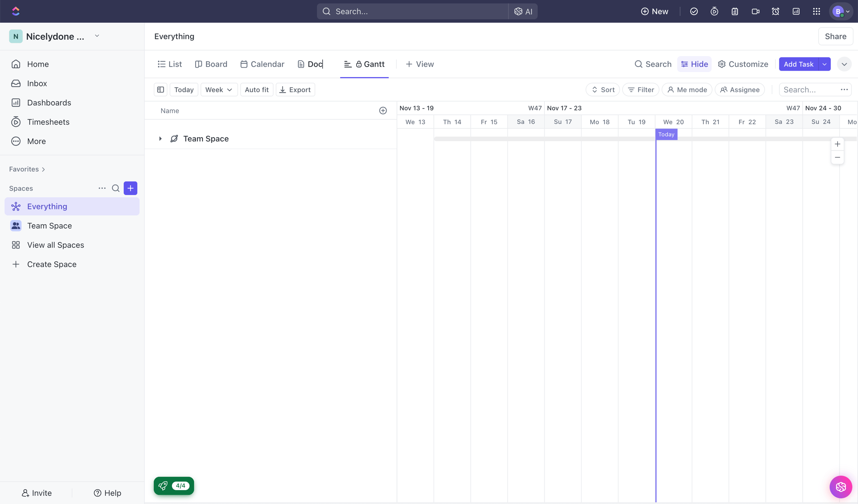Screen dimensions: 858x504
Task: Zoom in the Gantt chart with plus
Action: point(837,144)
